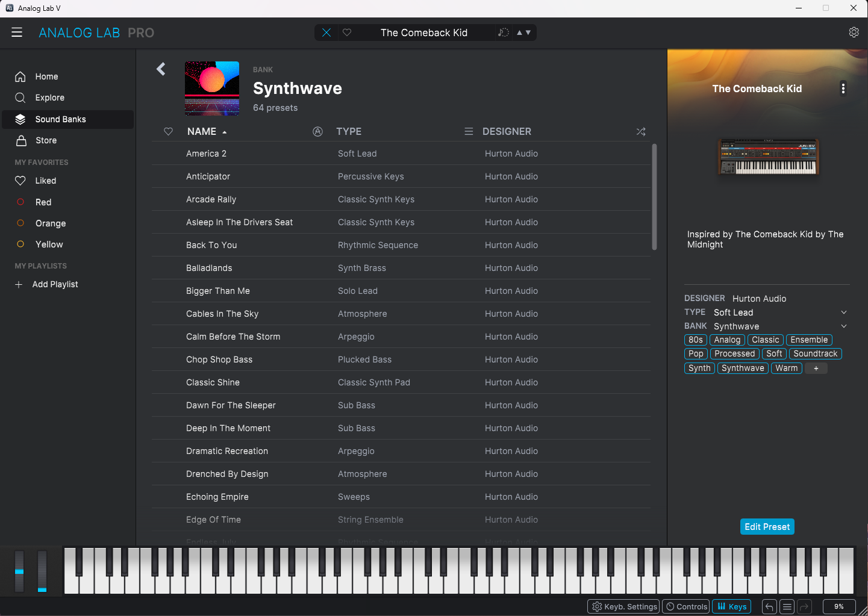Select the Chop Shop Bass preset
The width and height of the screenshot is (868, 616).
pyautogui.click(x=401, y=359)
